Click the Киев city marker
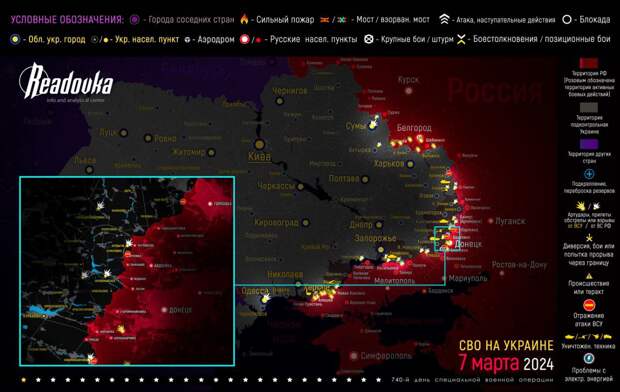620x392 pixels. (x=259, y=144)
